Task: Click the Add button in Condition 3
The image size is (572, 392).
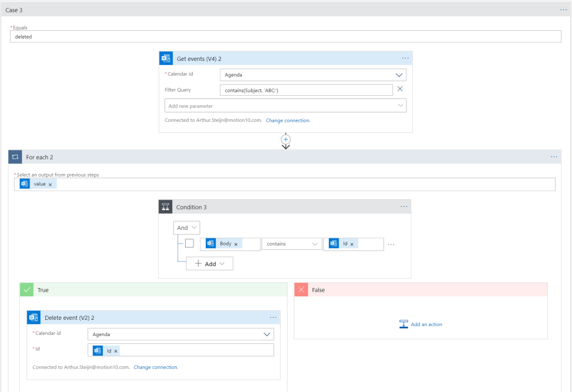Action: click(x=210, y=263)
